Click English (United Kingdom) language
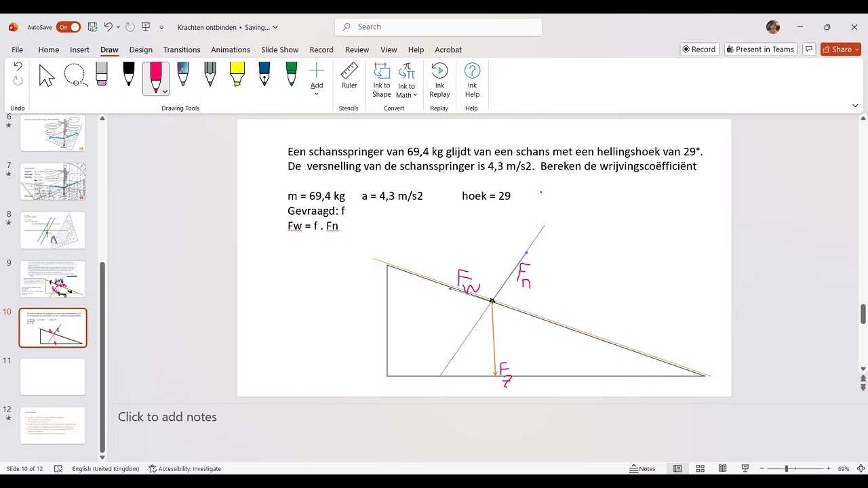 (105, 468)
